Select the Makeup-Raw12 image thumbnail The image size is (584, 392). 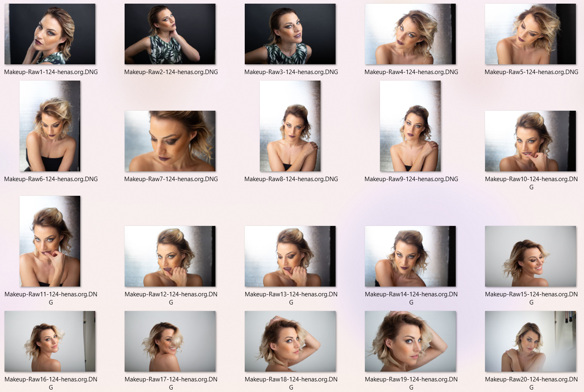pos(170,256)
